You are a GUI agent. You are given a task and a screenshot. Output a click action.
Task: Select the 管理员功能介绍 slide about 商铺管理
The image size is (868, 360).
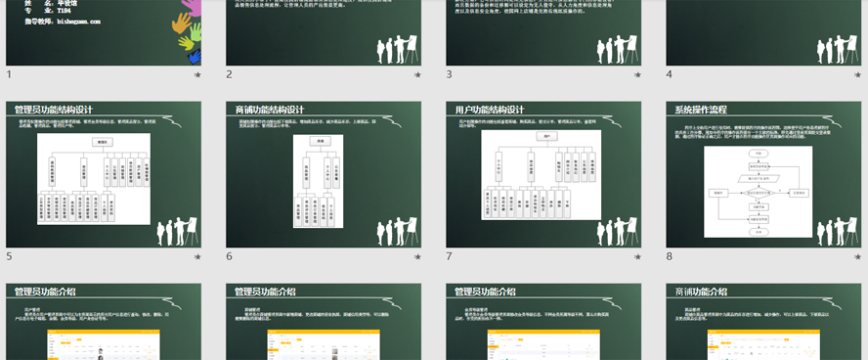coord(324,322)
